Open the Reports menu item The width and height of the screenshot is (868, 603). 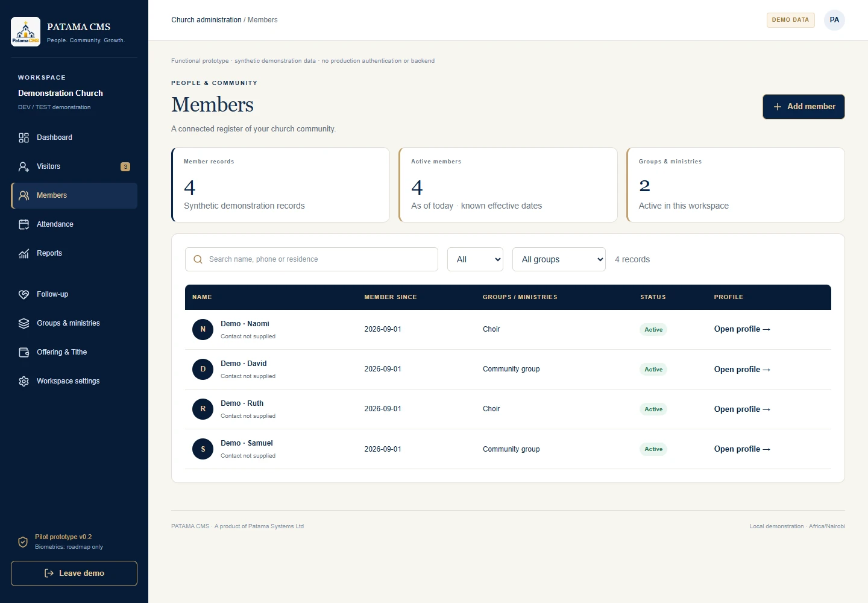(74, 253)
